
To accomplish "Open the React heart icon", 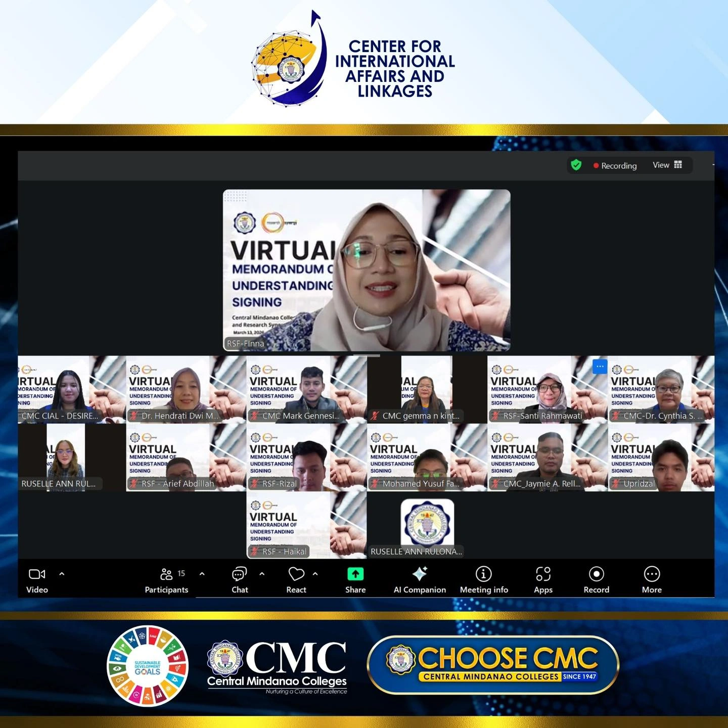I will 296,574.
